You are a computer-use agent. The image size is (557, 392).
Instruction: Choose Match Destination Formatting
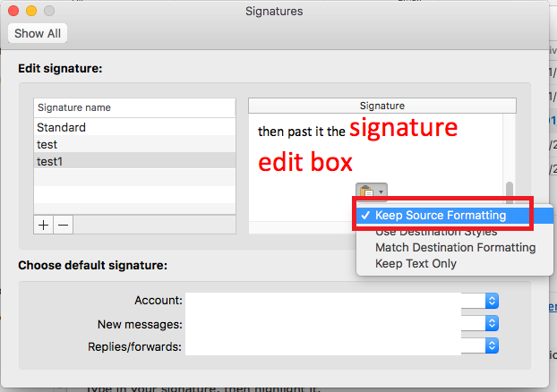[x=455, y=248]
